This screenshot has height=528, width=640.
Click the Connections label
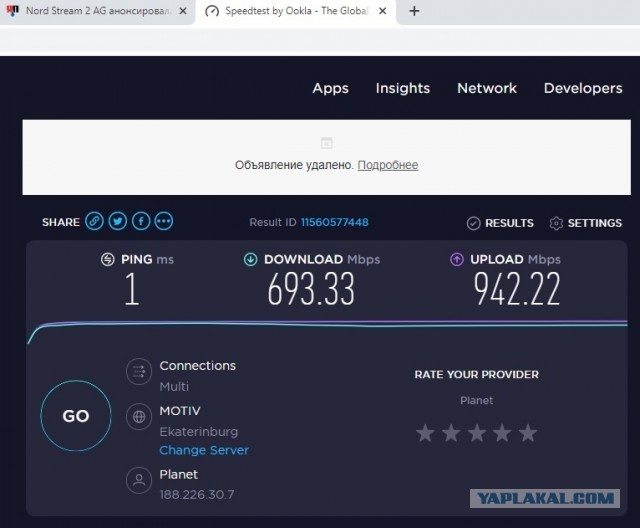pyautogui.click(x=198, y=366)
